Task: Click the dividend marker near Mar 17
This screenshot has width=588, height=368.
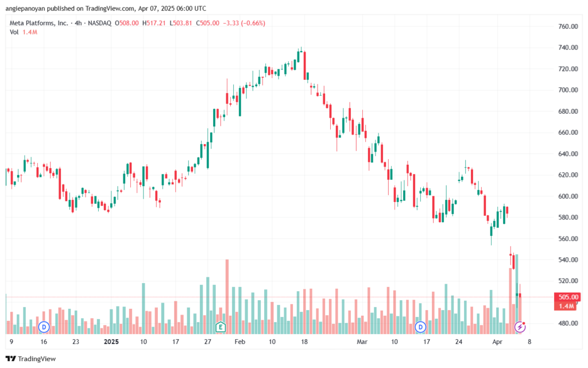Action: (420, 327)
